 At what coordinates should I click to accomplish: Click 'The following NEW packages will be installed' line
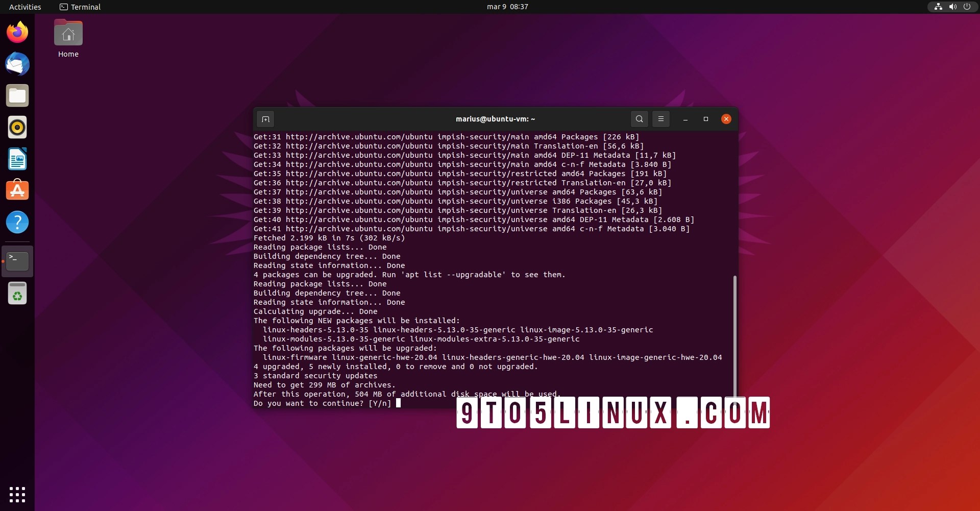click(x=357, y=321)
